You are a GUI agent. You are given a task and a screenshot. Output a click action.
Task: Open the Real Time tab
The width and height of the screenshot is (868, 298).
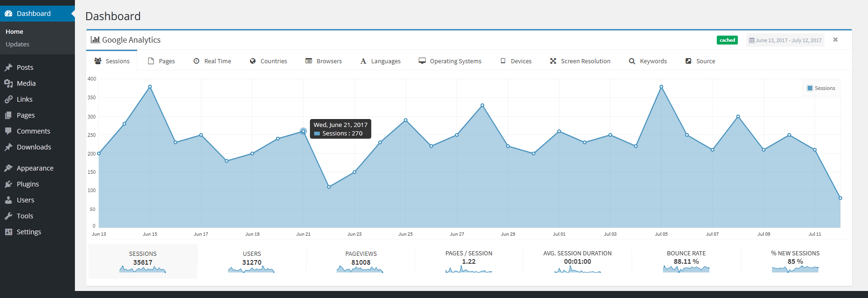point(212,61)
